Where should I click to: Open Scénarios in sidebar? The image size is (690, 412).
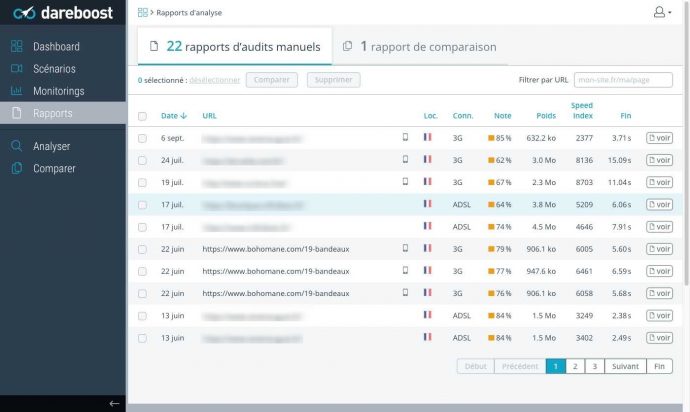(54, 69)
